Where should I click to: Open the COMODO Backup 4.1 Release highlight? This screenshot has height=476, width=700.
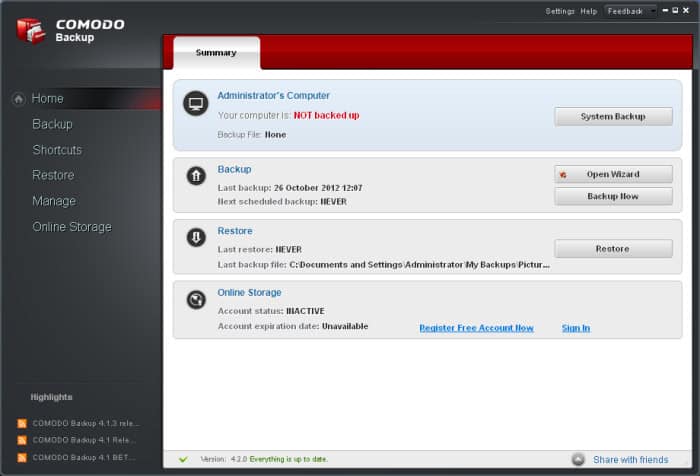pyautogui.click(x=84, y=440)
